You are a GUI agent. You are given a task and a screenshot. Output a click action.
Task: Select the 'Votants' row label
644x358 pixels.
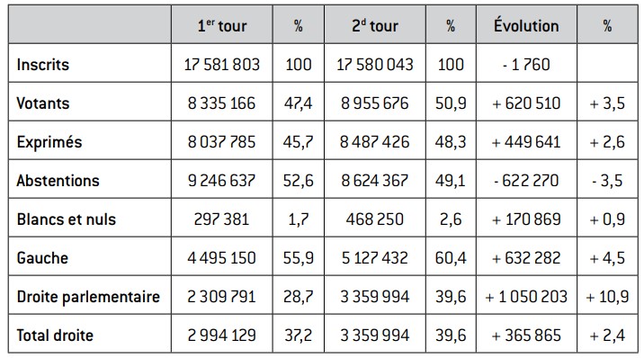coord(42,103)
